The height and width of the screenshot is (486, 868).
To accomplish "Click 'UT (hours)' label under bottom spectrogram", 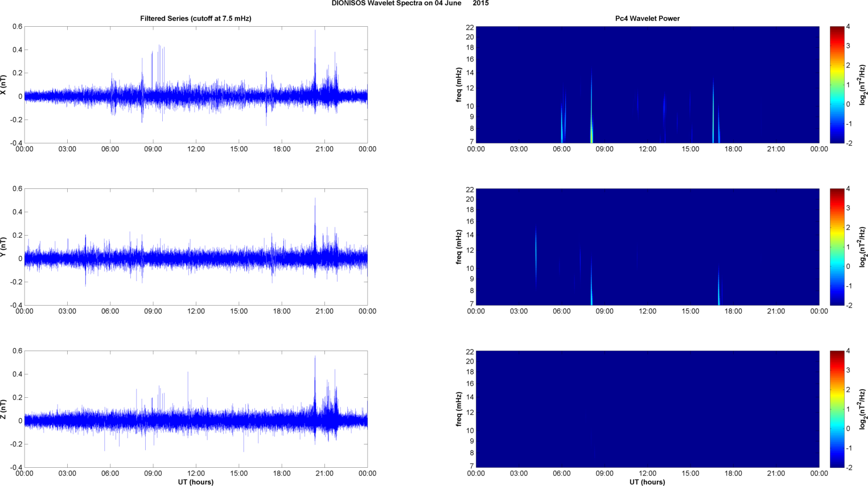I will (x=647, y=482).
